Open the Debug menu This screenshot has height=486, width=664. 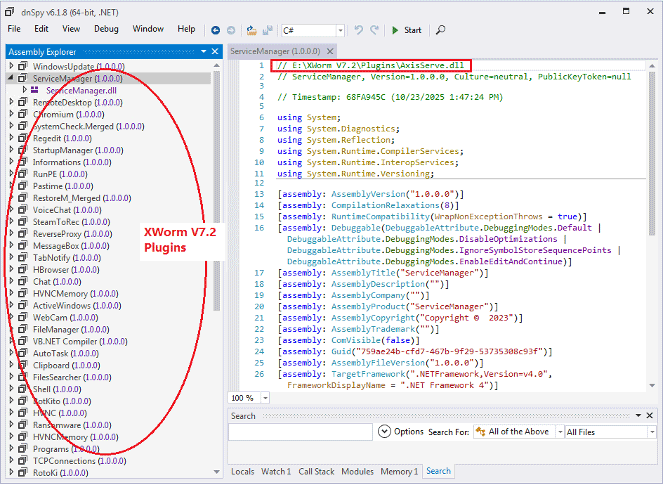105,29
